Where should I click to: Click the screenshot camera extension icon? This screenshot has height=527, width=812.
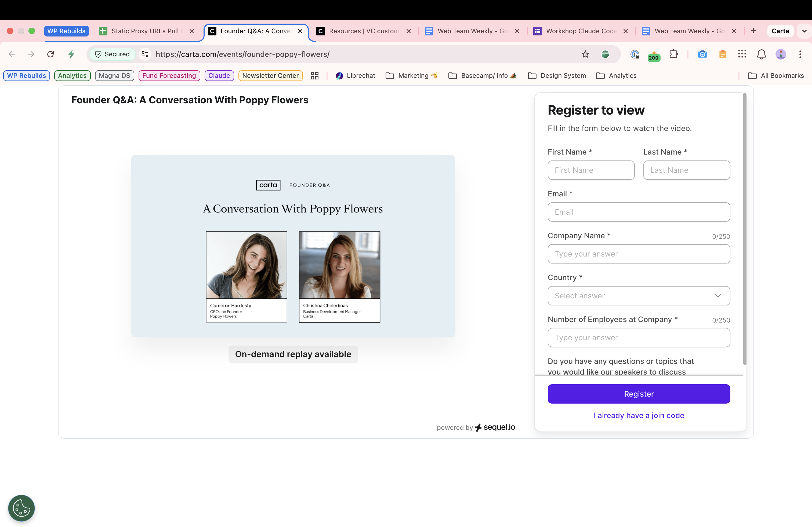(702, 54)
